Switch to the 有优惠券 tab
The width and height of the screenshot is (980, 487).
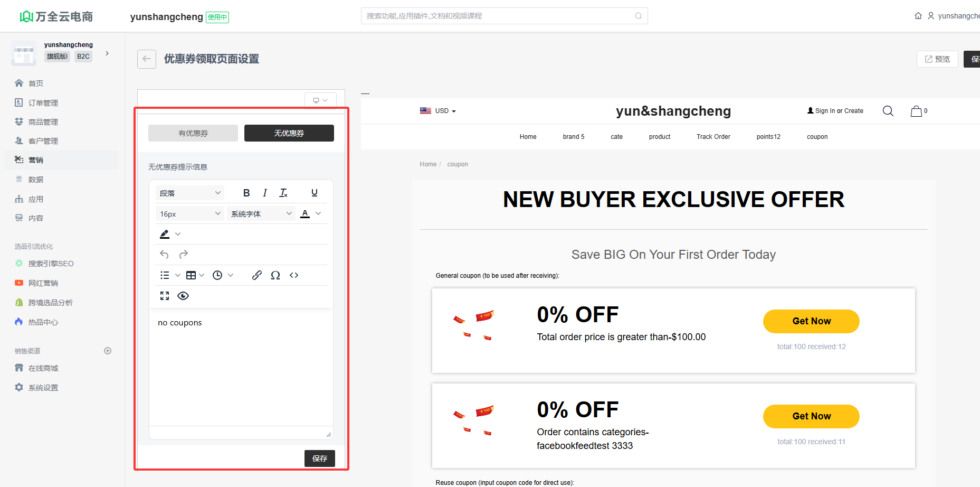click(193, 133)
